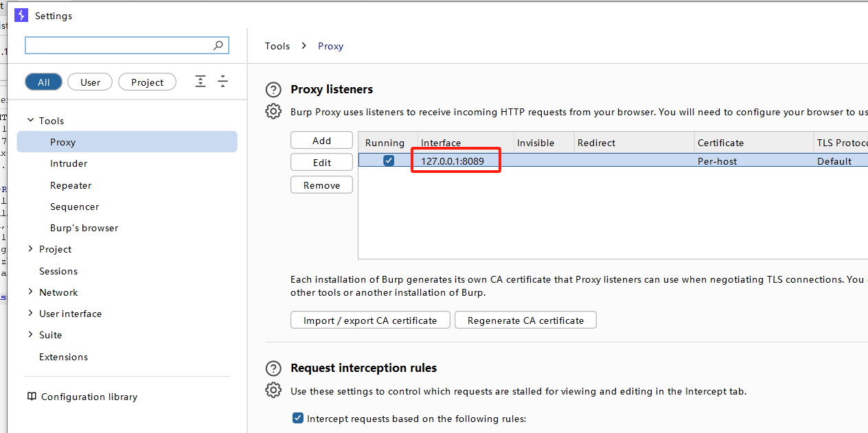Collapse the Tools tree section
This screenshot has height=433, width=868.
[30, 120]
